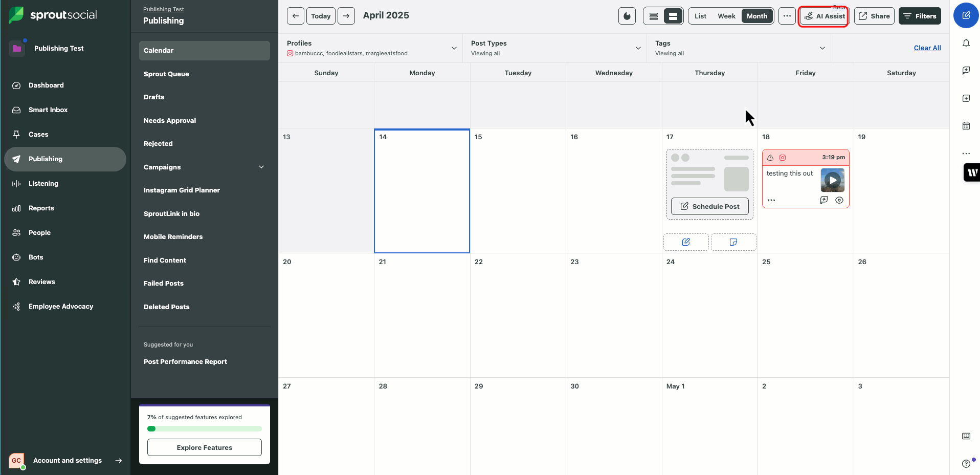Image resolution: width=980 pixels, height=475 pixels.
Task: Open Cases in the sidebar
Action: point(65,135)
